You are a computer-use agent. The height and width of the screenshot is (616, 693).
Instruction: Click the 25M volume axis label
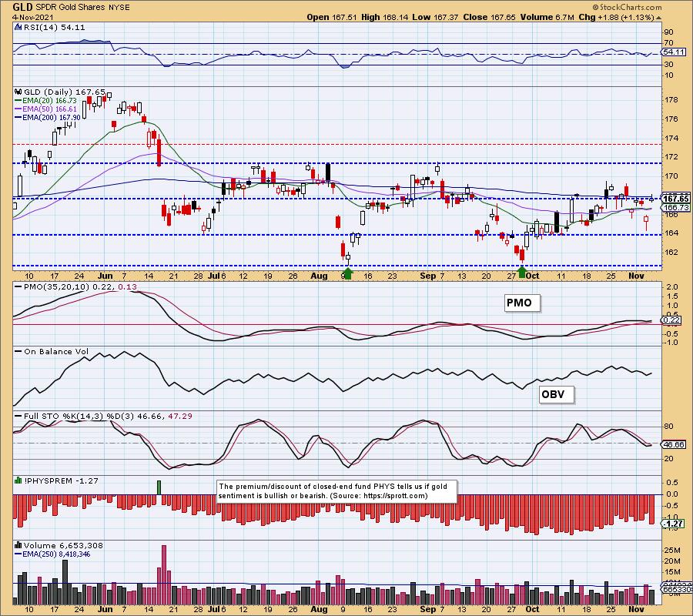673,550
